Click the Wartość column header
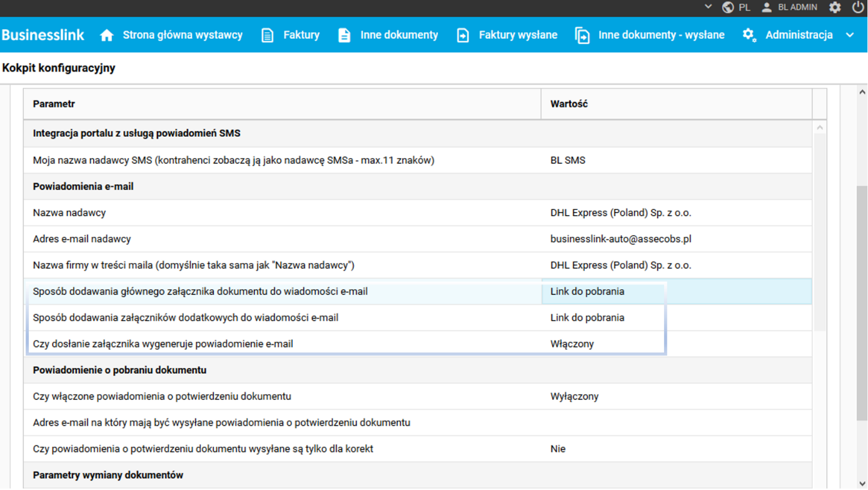Viewport: 868px width, 490px height. tap(569, 104)
